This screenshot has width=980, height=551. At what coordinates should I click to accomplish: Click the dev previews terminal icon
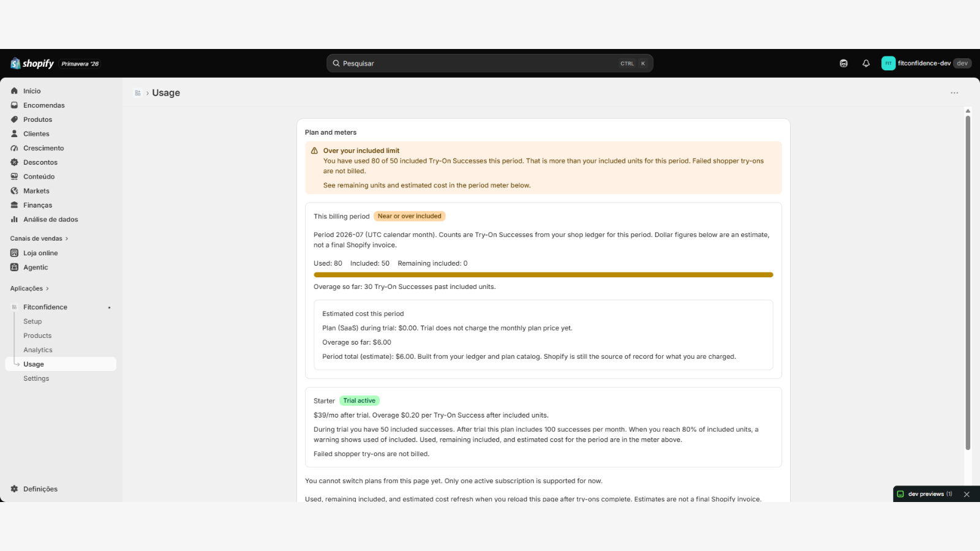point(900,494)
